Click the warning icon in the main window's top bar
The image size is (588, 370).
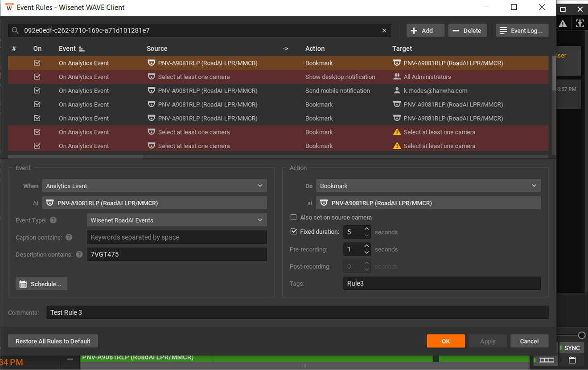563,24
